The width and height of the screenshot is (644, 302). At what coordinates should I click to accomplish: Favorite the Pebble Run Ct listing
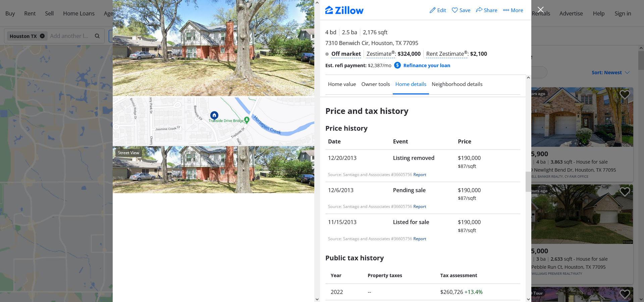625,192
